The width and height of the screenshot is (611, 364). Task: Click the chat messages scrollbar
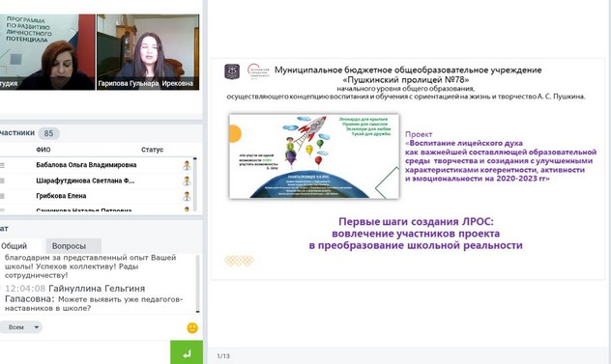click(197, 284)
